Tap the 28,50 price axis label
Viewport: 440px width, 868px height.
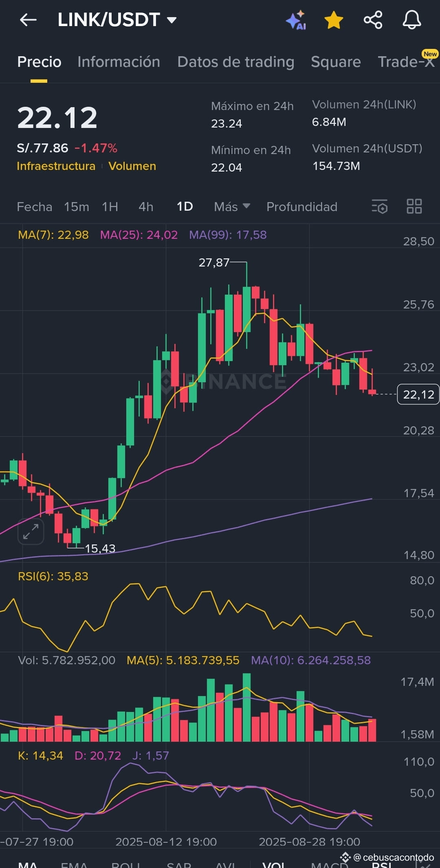tap(419, 241)
